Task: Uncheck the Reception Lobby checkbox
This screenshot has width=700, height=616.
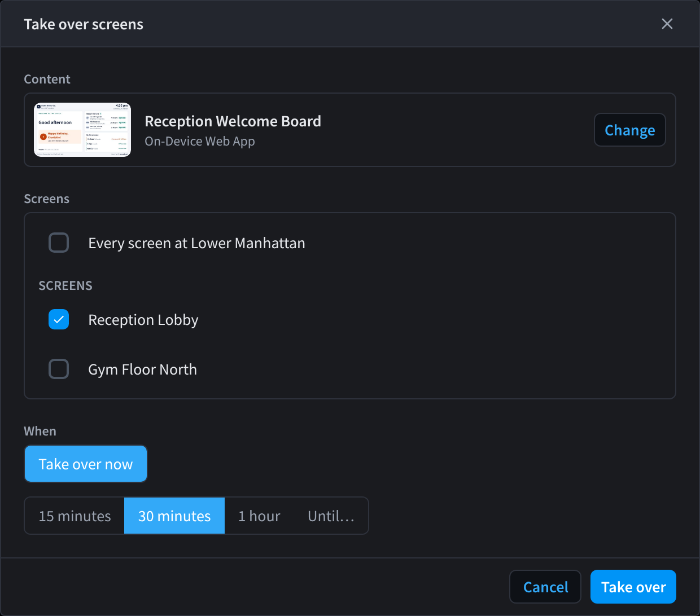Action: click(59, 319)
